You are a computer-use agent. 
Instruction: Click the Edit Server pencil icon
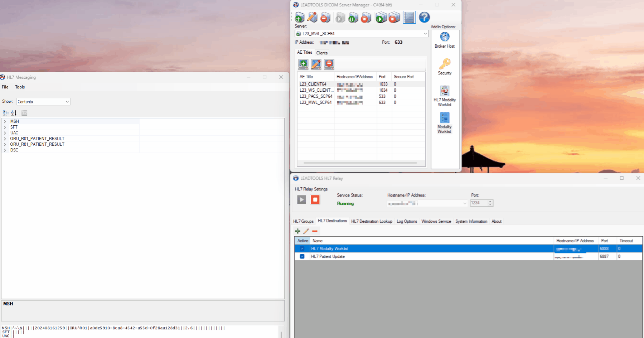[x=313, y=17]
